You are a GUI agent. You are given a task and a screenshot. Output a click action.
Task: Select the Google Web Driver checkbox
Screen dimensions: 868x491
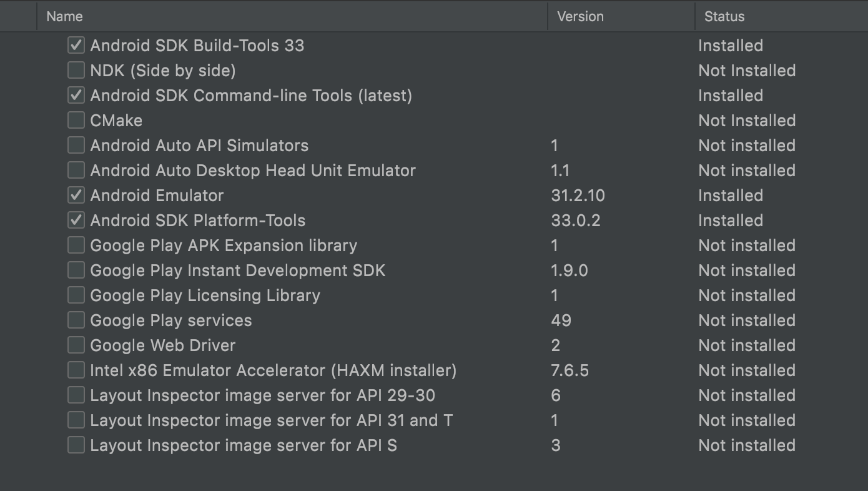point(76,345)
